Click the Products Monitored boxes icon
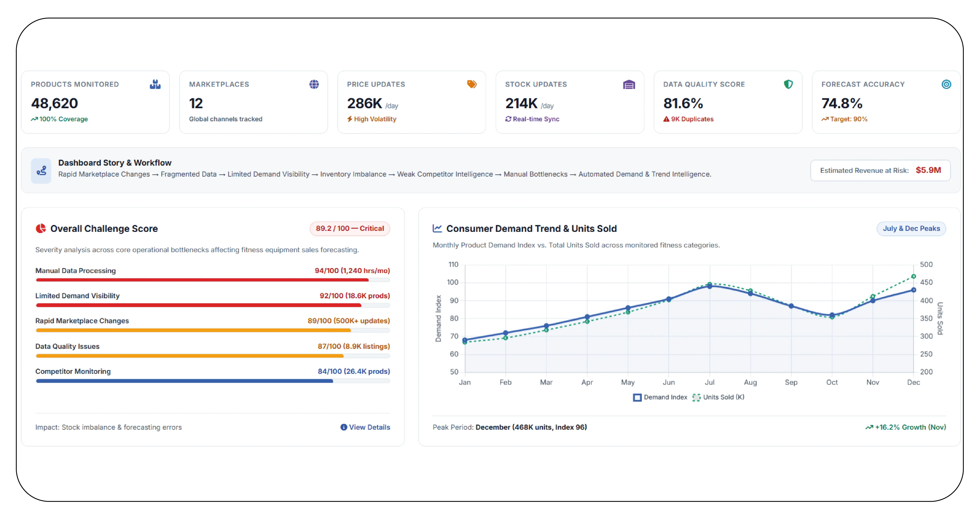Viewport: 980px width, 516px height. pyautogui.click(x=155, y=84)
